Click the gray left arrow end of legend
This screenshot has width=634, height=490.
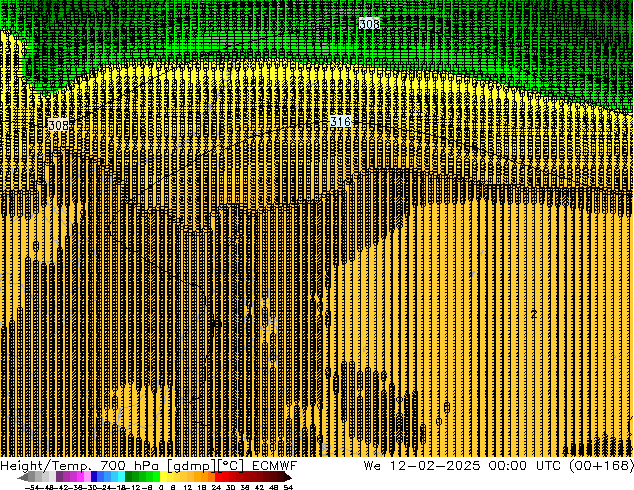point(23,477)
